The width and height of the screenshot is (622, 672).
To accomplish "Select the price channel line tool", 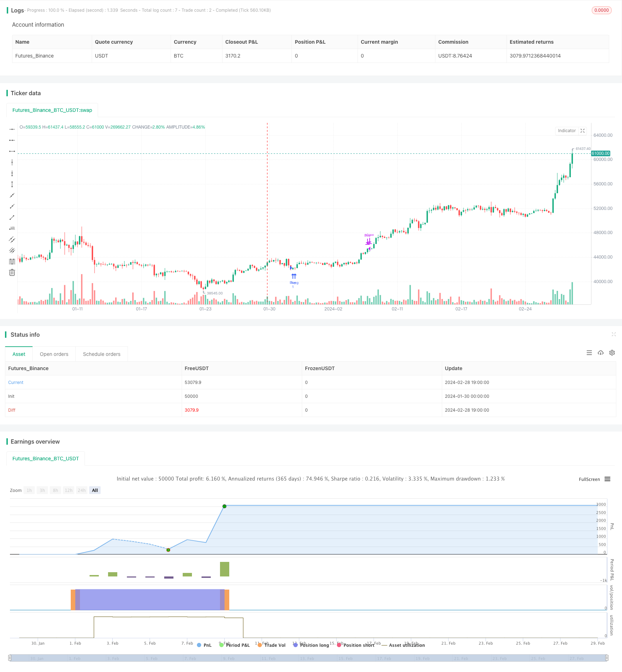I will coord(12,239).
